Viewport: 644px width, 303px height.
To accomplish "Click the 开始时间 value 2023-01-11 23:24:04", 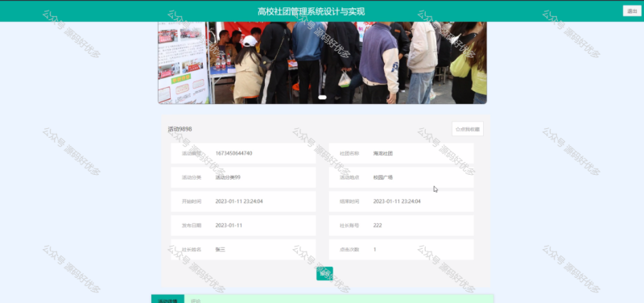I will coord(239,201).
